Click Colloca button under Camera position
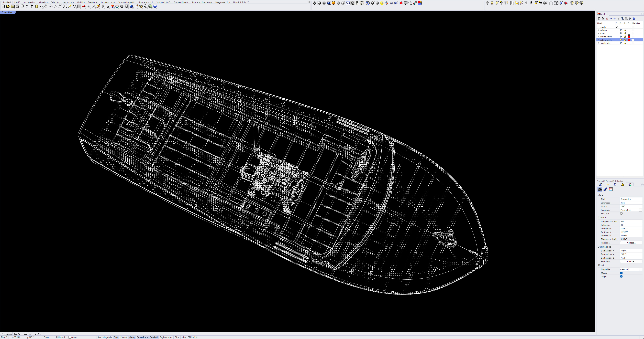Viewport: 644px width, 339px height. [x=631, y=243]
